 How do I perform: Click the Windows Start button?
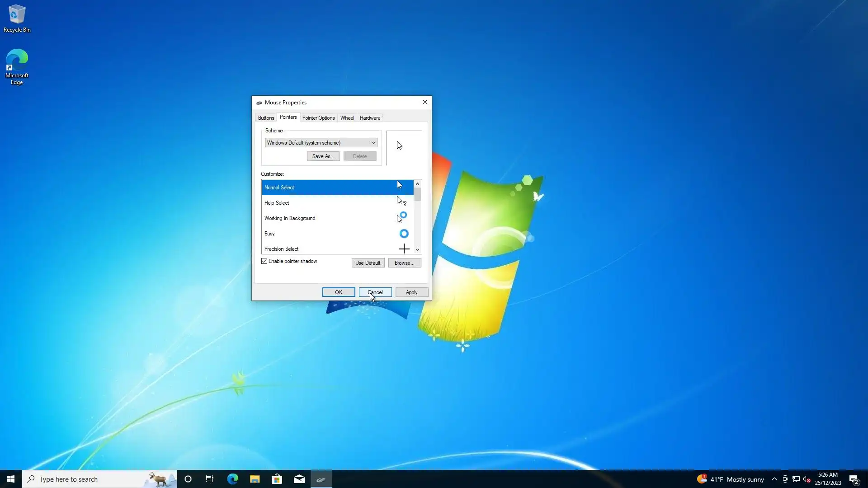pyautogui.click(x=10, y=479)
